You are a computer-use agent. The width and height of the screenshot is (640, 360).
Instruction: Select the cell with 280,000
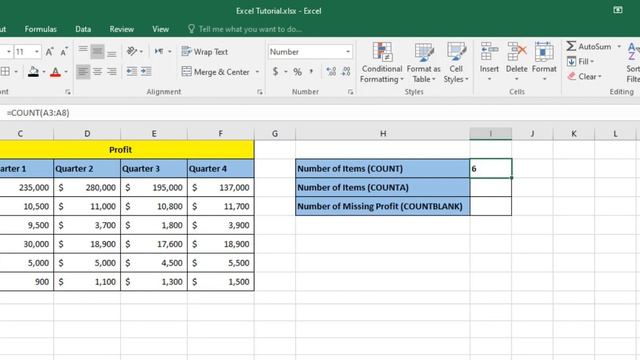click(x=87, y=187)
